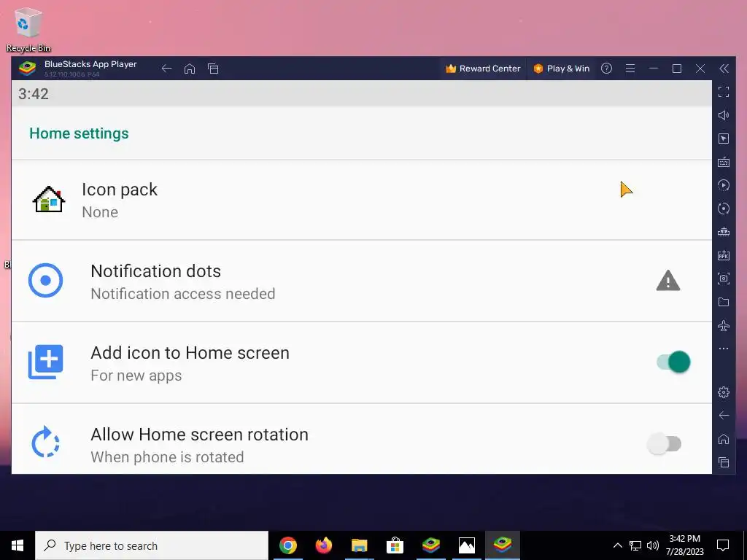Image resolution: width=747 pixels, height=560 pixels.
Task: Open BlueStacks help question mark
Action: coord(606,69)
